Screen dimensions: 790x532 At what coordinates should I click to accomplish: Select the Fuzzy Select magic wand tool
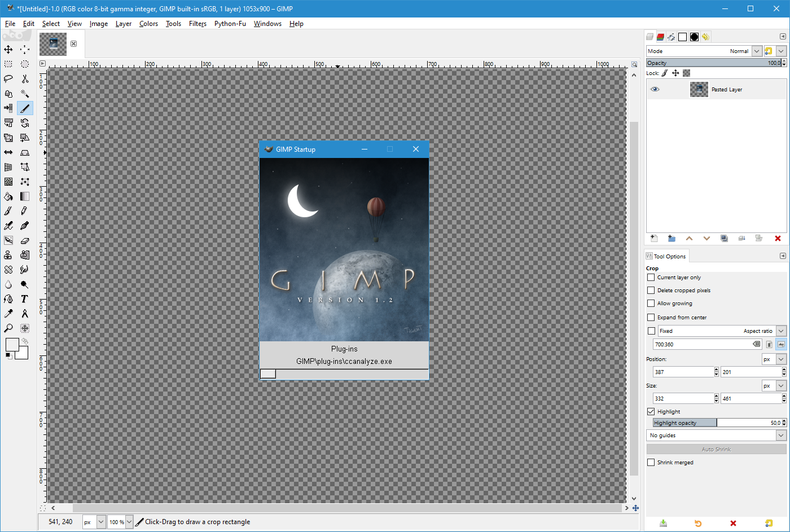25,94
